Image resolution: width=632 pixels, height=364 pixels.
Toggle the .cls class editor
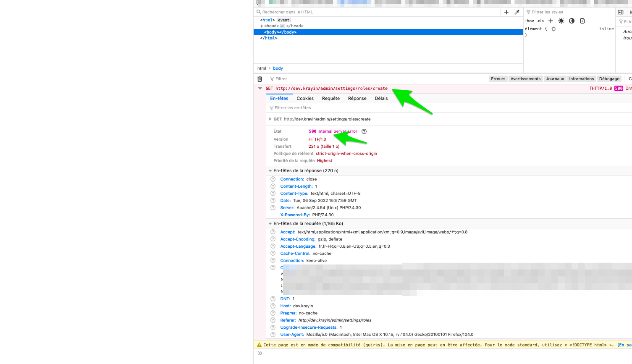[x=540, y=20]
